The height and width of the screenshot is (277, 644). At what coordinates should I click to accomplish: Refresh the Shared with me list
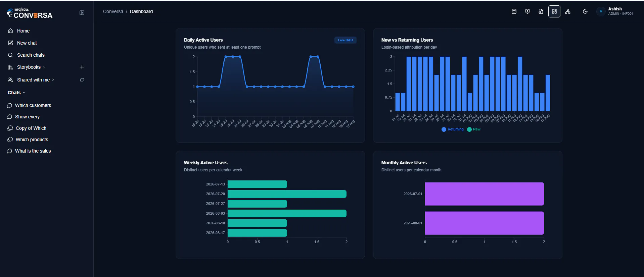pos(82,80)
